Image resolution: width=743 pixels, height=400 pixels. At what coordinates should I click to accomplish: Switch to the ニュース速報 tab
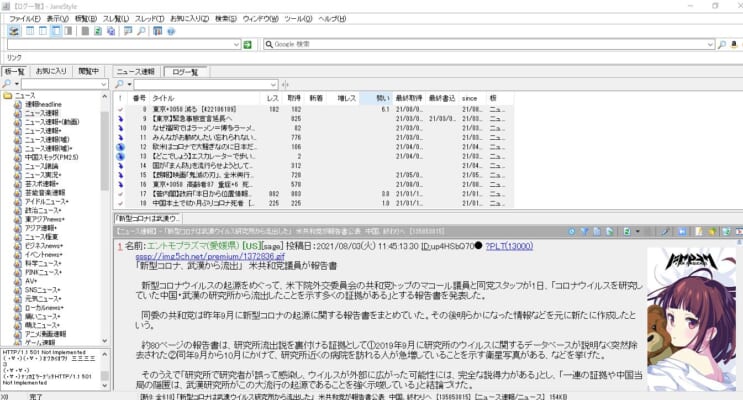(135, 72)
